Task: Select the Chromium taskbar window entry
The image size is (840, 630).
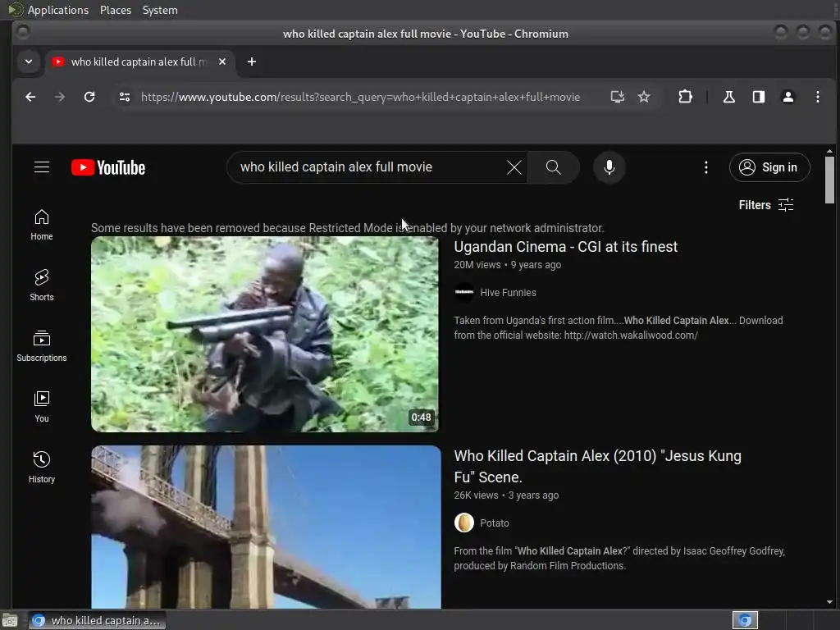Action: [97, 620]
